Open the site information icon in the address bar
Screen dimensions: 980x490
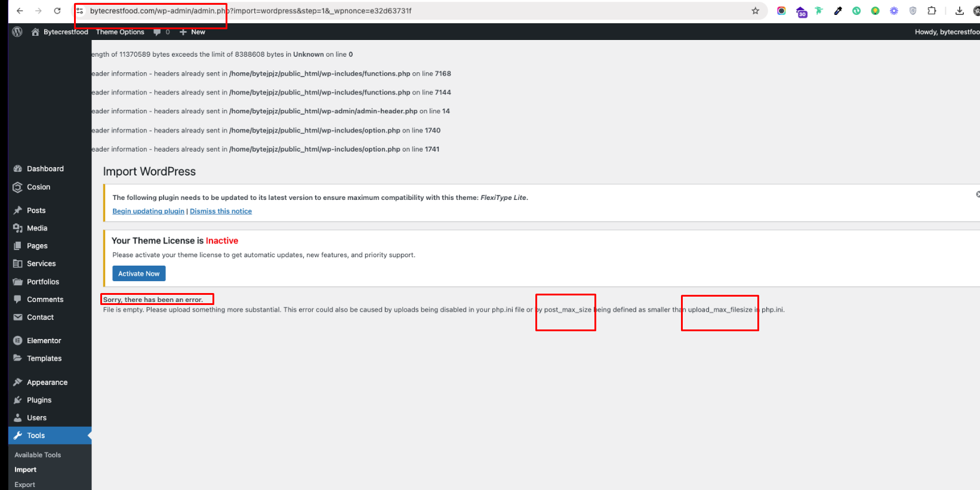pos(80,11)
